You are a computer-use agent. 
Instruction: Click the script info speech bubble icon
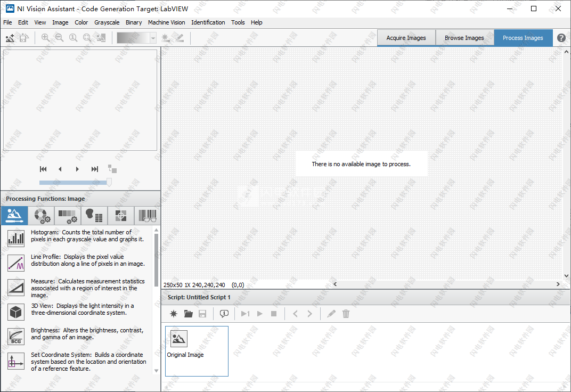pos(224,314)
